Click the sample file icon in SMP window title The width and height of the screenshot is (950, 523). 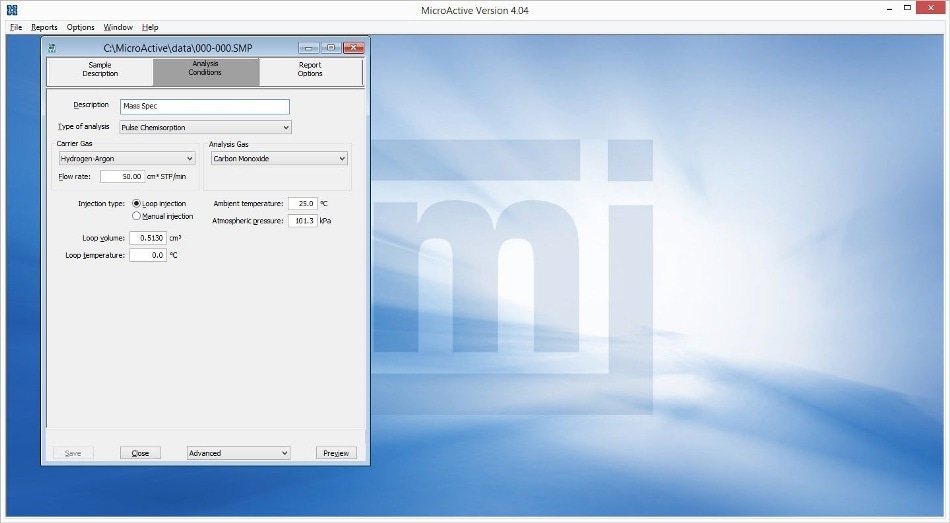[52, 48]
